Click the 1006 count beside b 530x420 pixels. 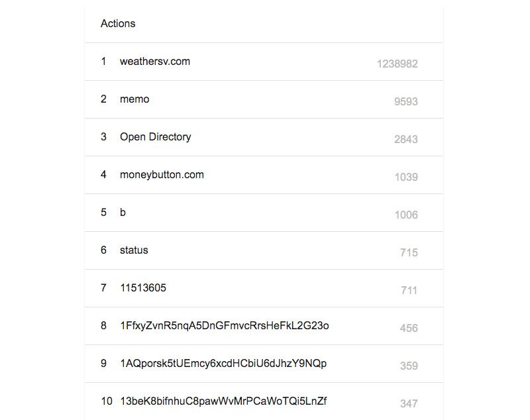(405, 215)
